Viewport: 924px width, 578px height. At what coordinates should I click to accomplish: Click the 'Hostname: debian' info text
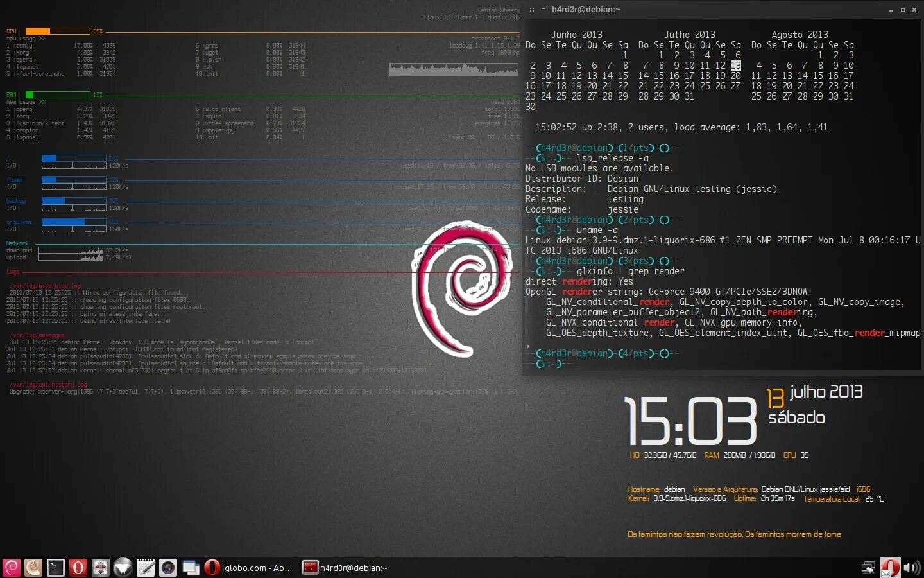tap(656, 489)
